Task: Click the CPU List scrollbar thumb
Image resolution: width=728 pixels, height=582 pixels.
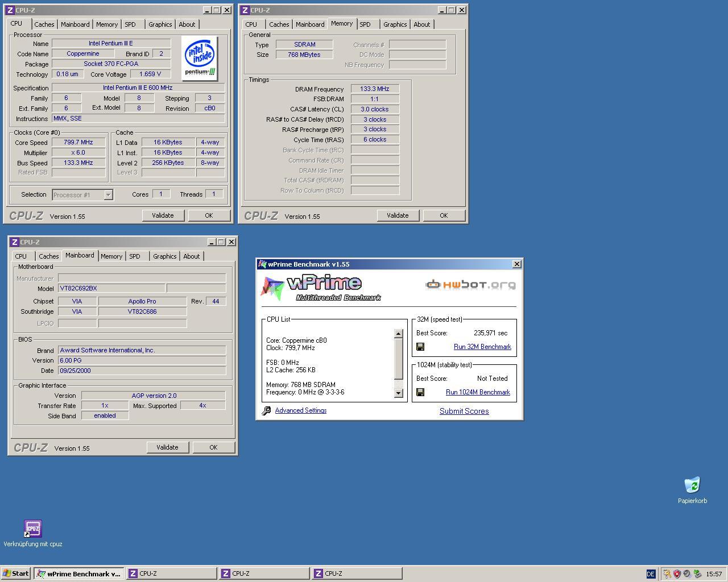Action: pos(398,359)
